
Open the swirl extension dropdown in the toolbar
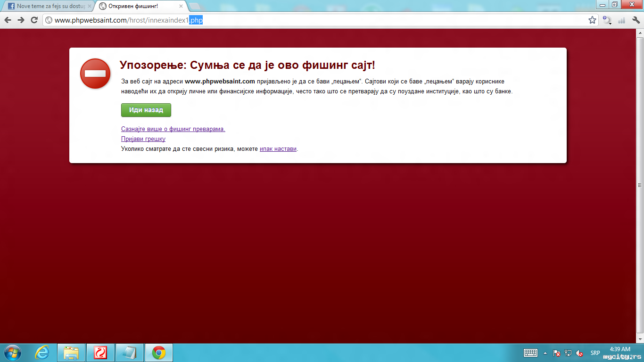608,20
